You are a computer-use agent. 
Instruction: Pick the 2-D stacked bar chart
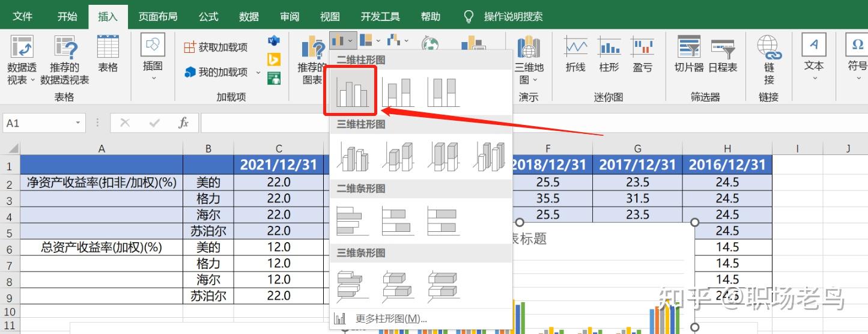pyautogui.click(x=397, y=220)
